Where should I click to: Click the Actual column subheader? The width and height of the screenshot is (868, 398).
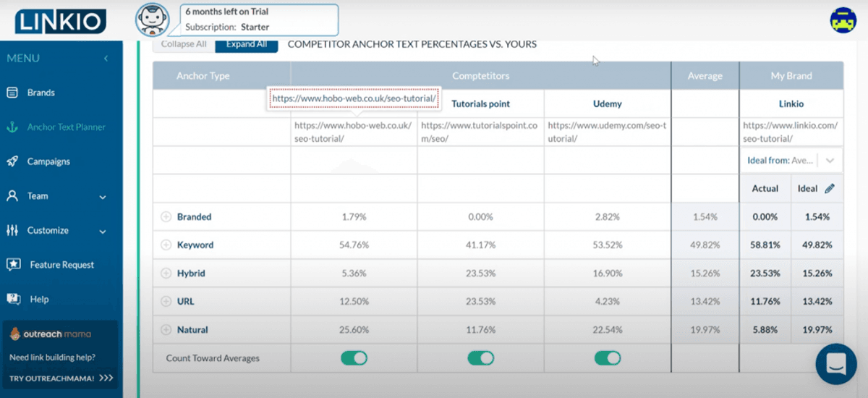click(765, 188)
